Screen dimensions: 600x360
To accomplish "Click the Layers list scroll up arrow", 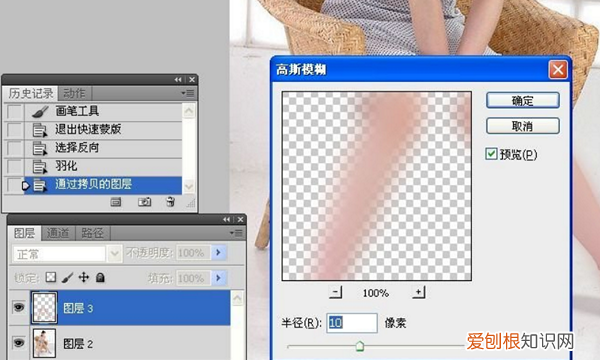I will [237, 298].
